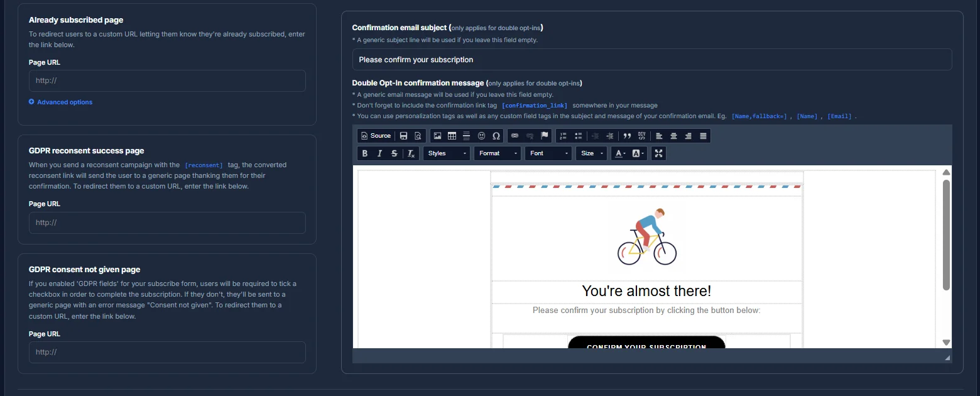980x396 pixels.
Task: Toggle italic formatting
Action: click(x=379, y=153)
